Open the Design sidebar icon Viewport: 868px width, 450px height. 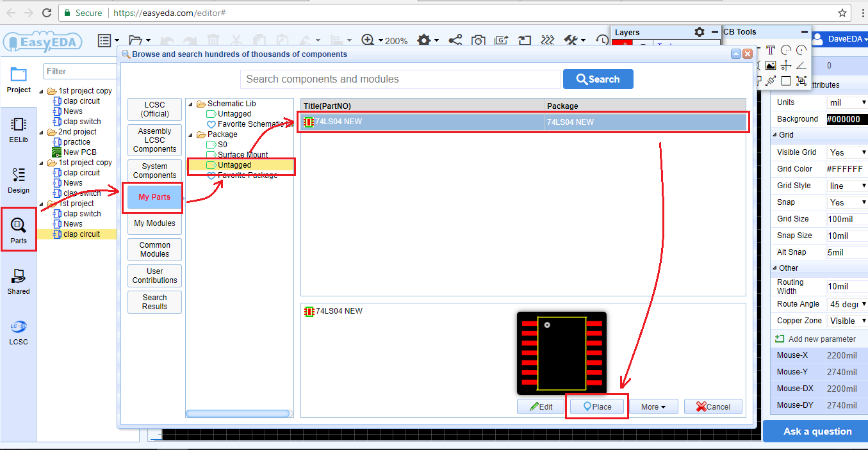pyautogui.click(x=19, y=180)
